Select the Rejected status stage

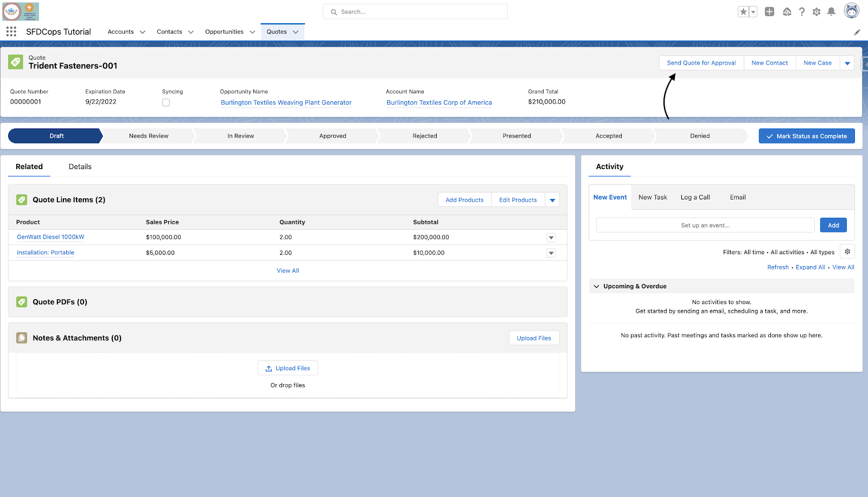(425, 136)
